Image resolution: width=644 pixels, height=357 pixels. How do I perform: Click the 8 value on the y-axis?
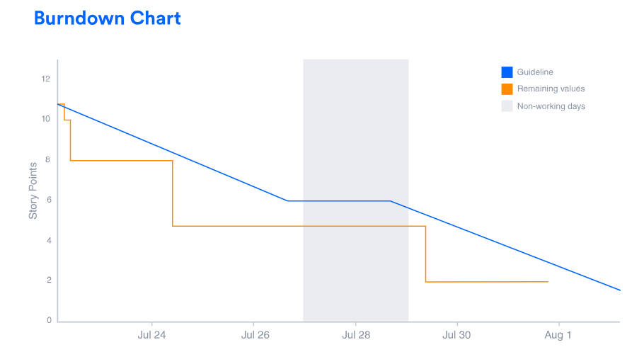pos(48,159)
